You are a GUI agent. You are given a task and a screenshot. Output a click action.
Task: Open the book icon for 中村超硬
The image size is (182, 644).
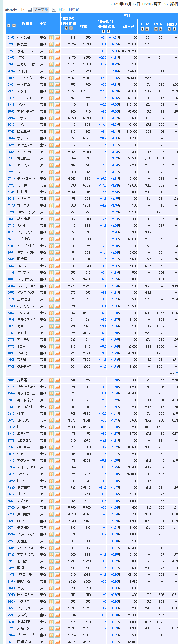[x=51, y=38]
